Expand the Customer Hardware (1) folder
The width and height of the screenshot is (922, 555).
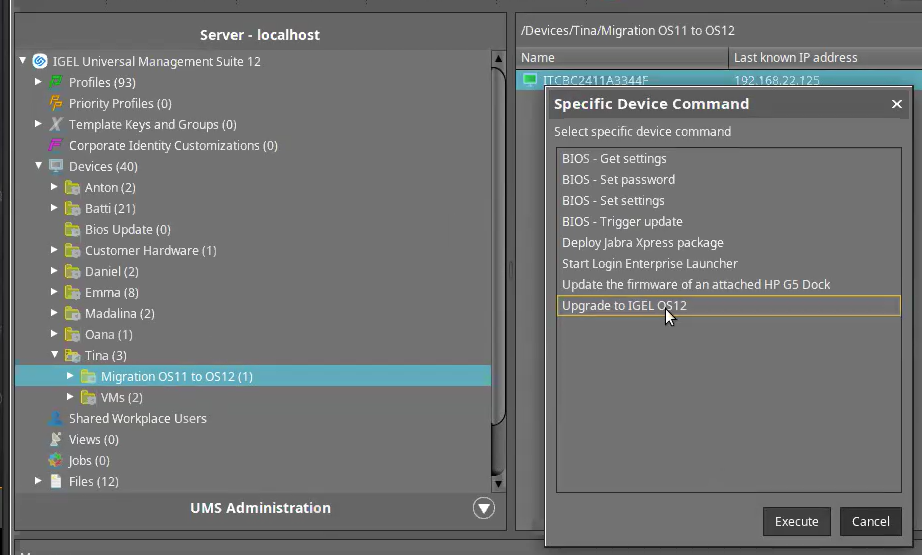pyautogui.click(x=54, y=250)
